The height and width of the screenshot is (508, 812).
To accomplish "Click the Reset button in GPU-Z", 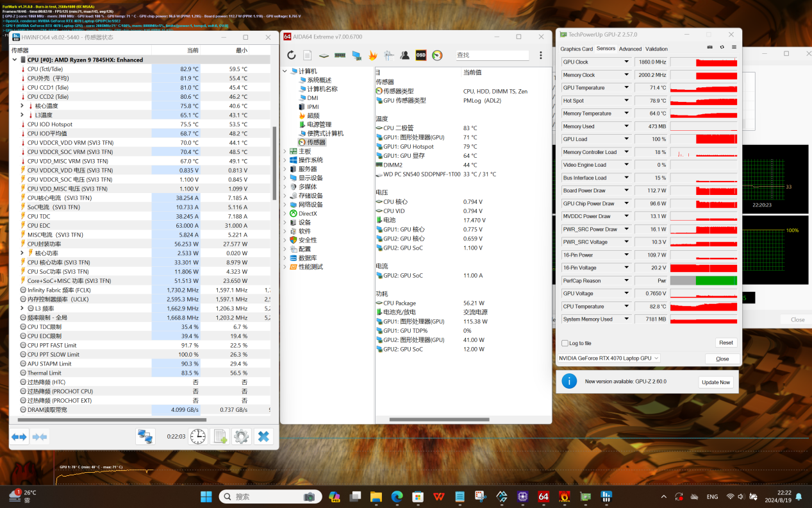I will [725, 343].
